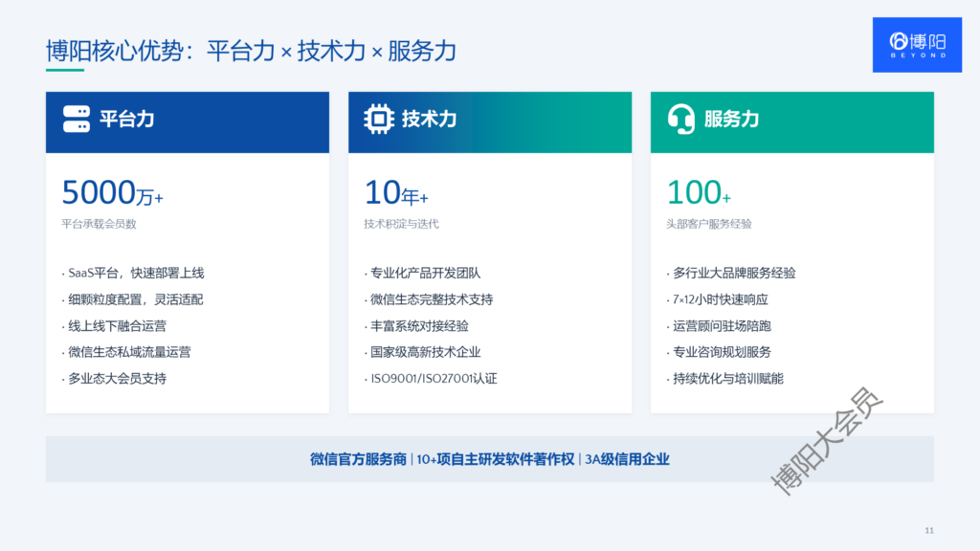Viewport: 980px width, 551px height.
Task: Click the bullet 持续优化与培训赋能
Action: tap(725, 378)
